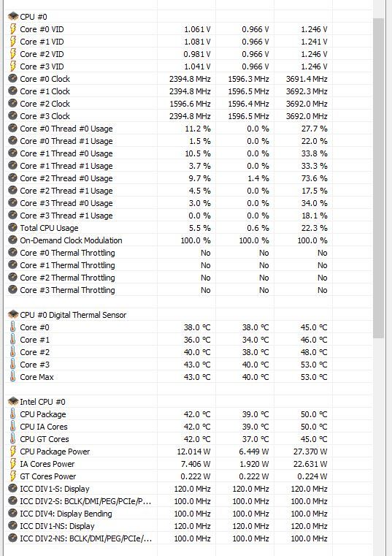Select the IA Cores Power row
This screenshot has width=392, height=556.
[188, 463]
